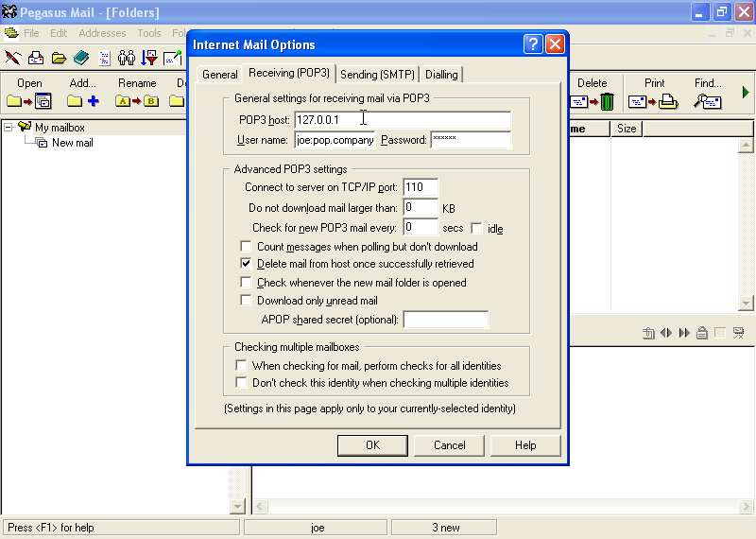The image size is (756, 539).
Task: Collapse the My mailbox tree node
Action: (x=9, y=128)
